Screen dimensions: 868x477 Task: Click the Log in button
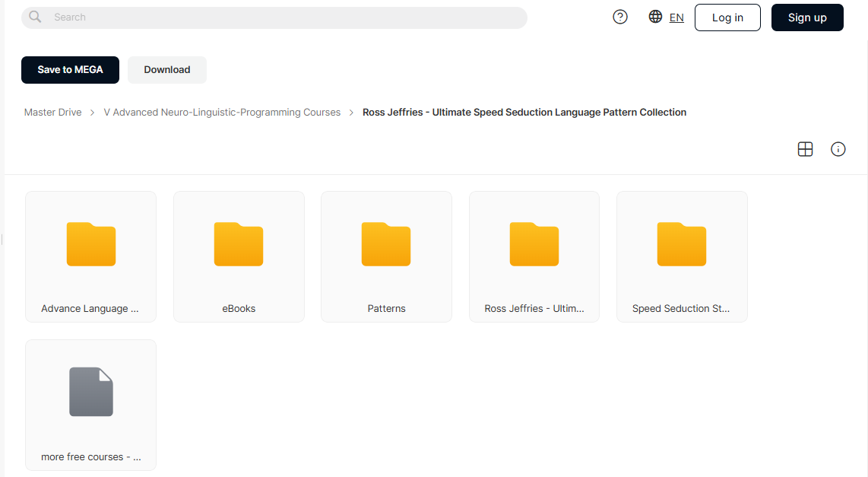tap(727, 17)
